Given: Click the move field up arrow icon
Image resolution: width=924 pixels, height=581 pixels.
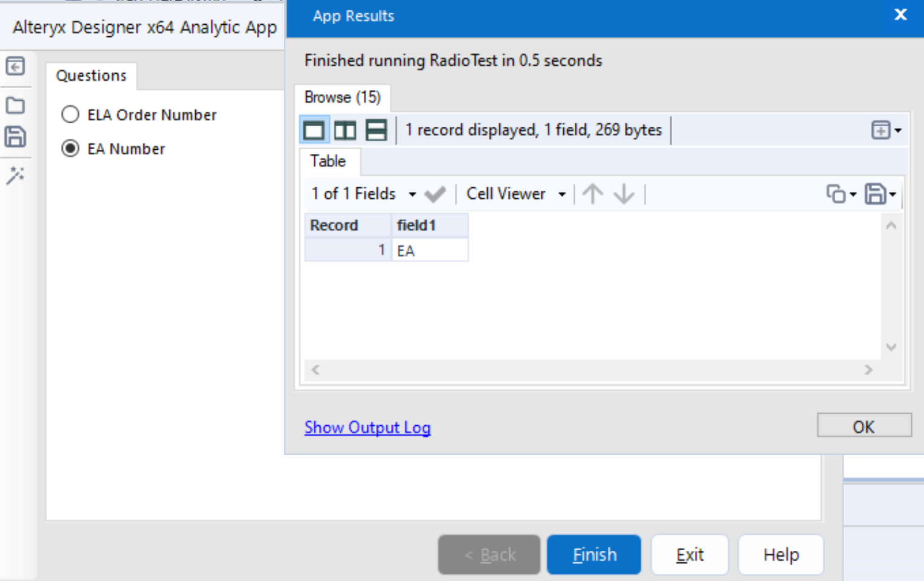Looking at the screenshot, I should click(x=593, y=194).
